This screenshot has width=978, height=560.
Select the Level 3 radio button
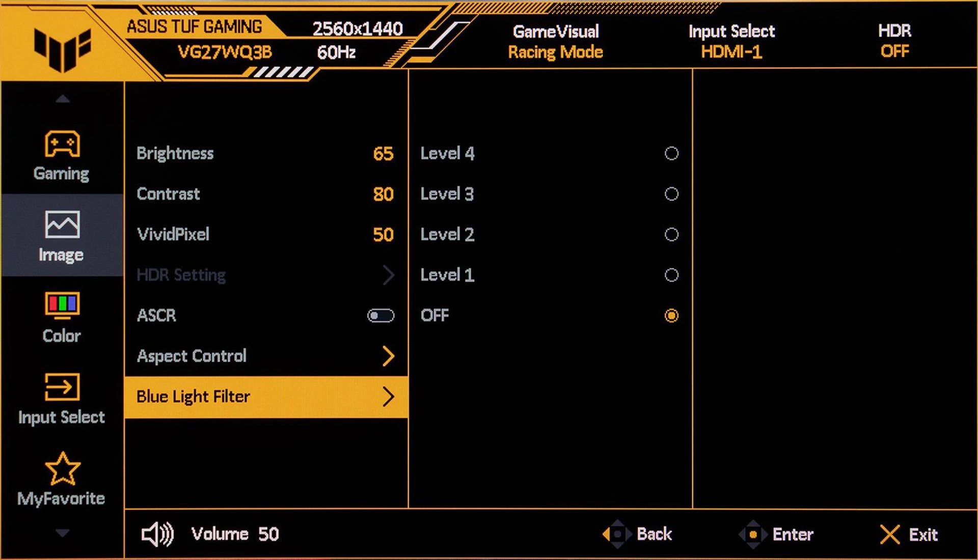[671, 194]
